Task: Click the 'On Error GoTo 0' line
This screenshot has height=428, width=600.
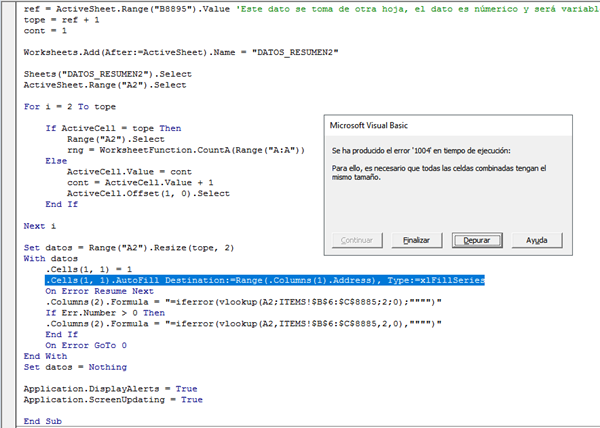Action: [x=86, y=345]
